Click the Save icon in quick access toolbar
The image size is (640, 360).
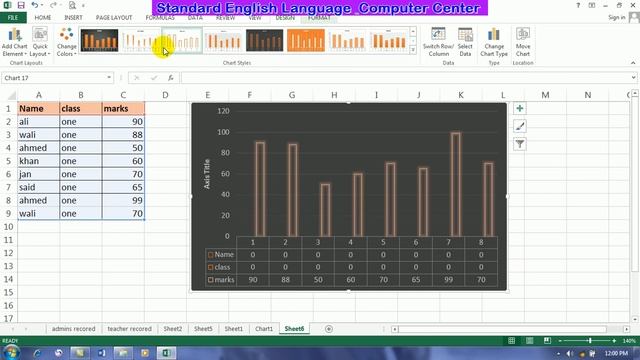point(21,5)
